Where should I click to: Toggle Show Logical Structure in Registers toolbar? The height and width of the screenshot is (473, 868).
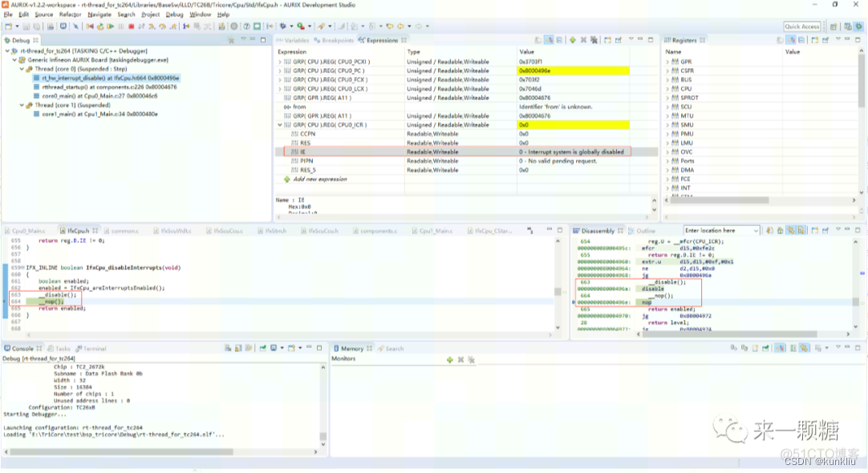click(791, 40)
